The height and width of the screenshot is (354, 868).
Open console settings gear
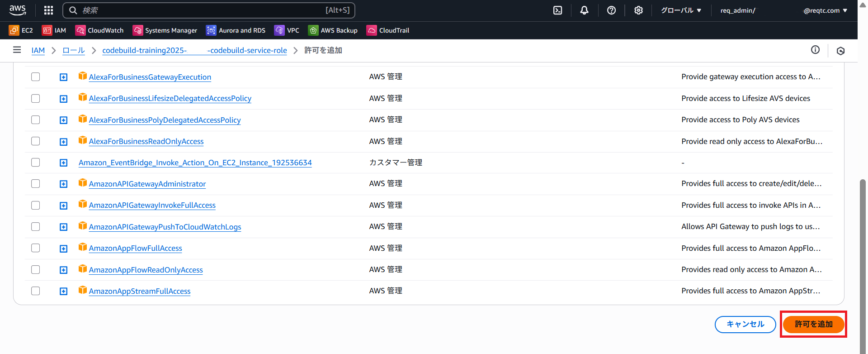coord(638,10)
